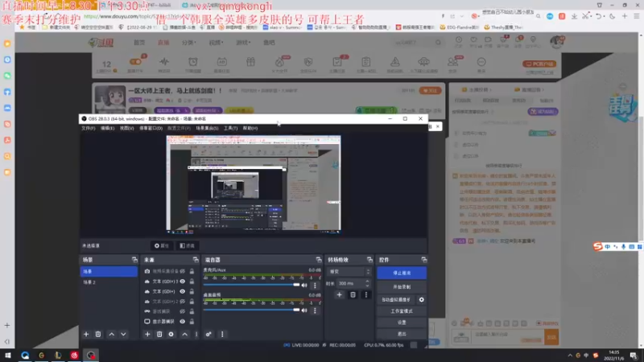Mute the 麦克风/Aux speaker icon

pyautogui.click(x=304, y=285)
